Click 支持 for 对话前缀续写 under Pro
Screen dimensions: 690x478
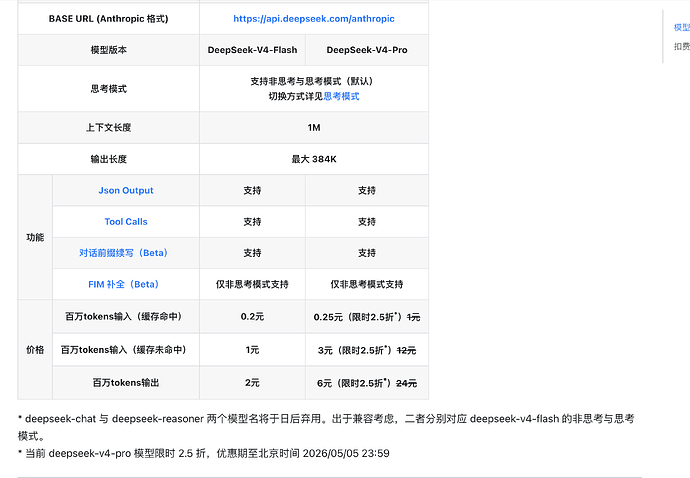[367, 253]
